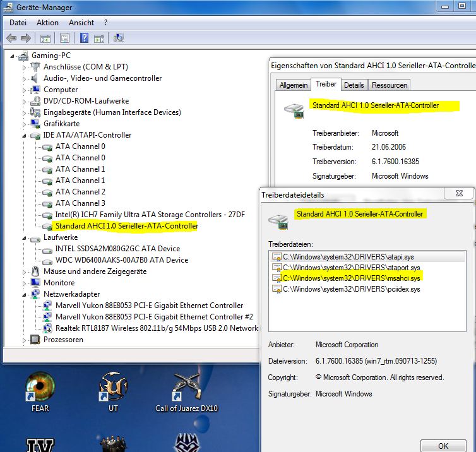Click the Prozessoren chip icon
476x452 pixels.
tap(35, 340)
